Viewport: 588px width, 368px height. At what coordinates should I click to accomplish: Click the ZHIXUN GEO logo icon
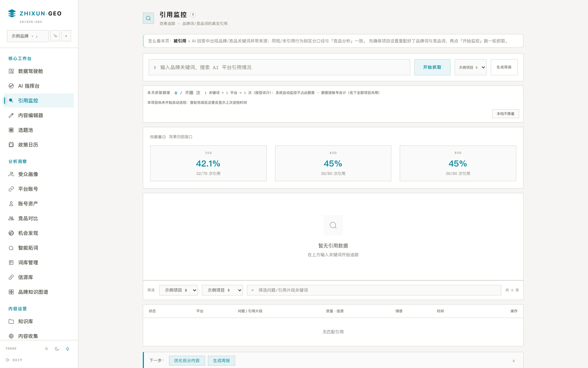12,13
